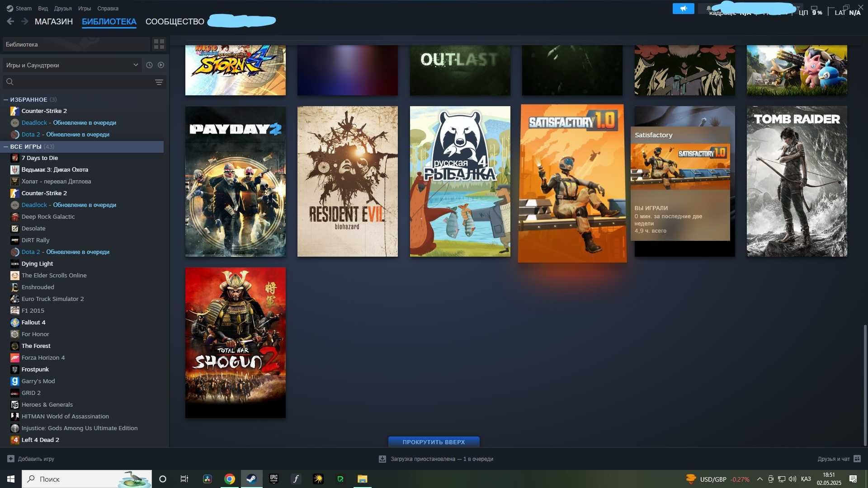Click HITMAN World of Assassination icon
The height and width of the screenshot is (488, 868).
point(15,416)
